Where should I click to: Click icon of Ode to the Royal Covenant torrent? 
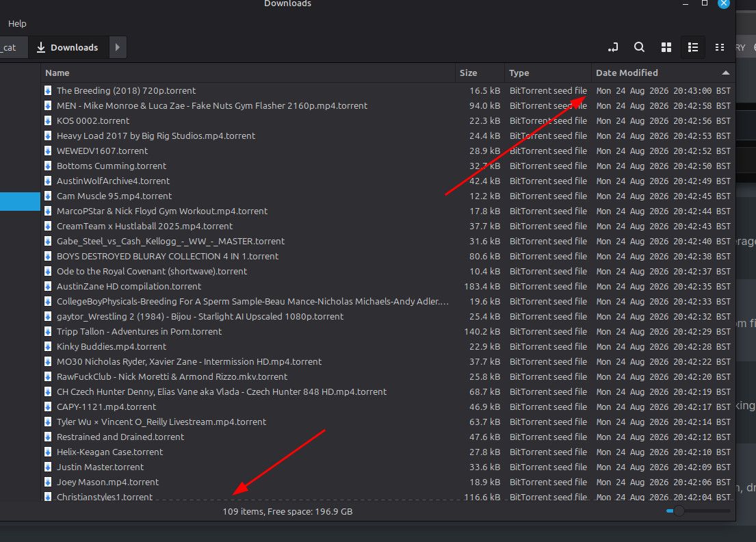tap(48, 271)
